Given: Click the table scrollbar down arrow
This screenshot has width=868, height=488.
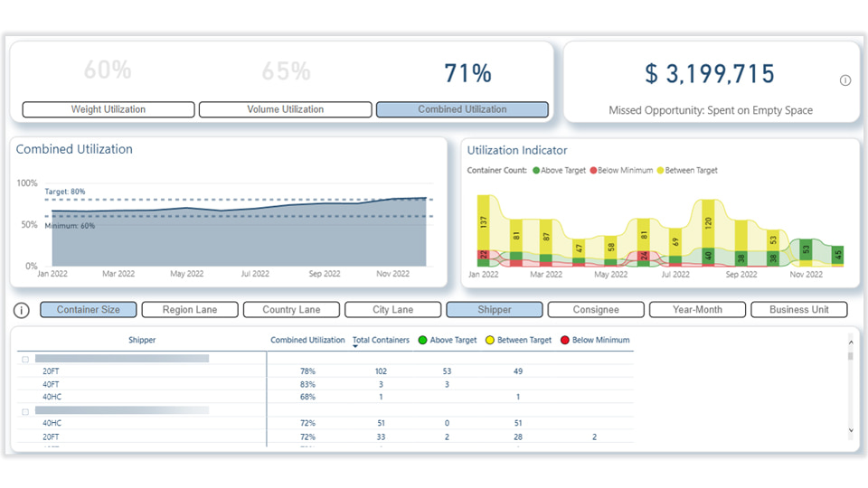Looking at the screenshot, I should 850,431.
